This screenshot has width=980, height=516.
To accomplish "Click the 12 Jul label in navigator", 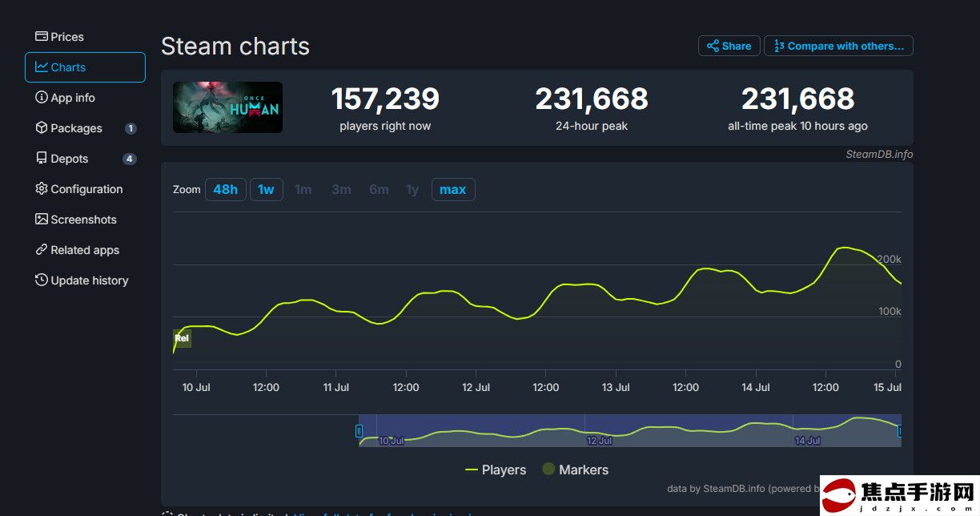I will 599,441.
